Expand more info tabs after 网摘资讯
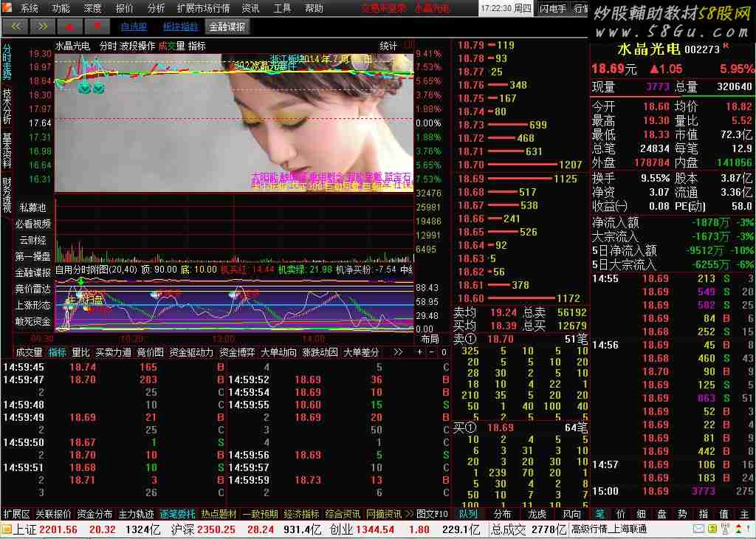Screen dimensions: 756x539 click(x=409, y=515)
